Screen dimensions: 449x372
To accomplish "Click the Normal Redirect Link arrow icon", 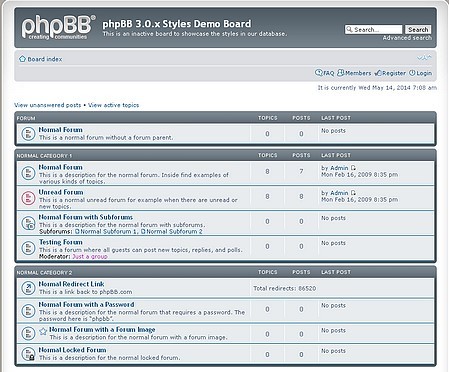I will coord(28,288).
